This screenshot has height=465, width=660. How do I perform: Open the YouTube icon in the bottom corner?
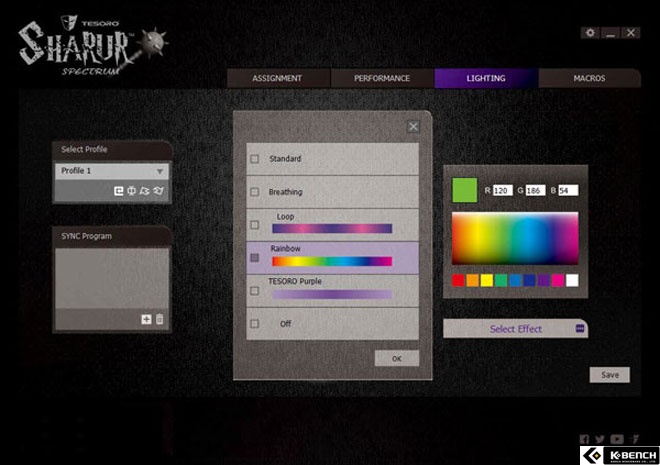[617, 439]
